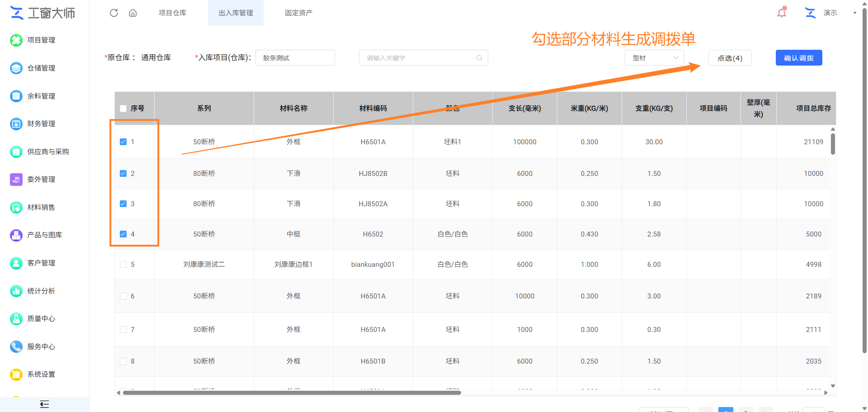Image resolution: width=868 pixels, height=412 pixels.
Task: Click 坯料1 color cell
Action: tap(453, 142)
